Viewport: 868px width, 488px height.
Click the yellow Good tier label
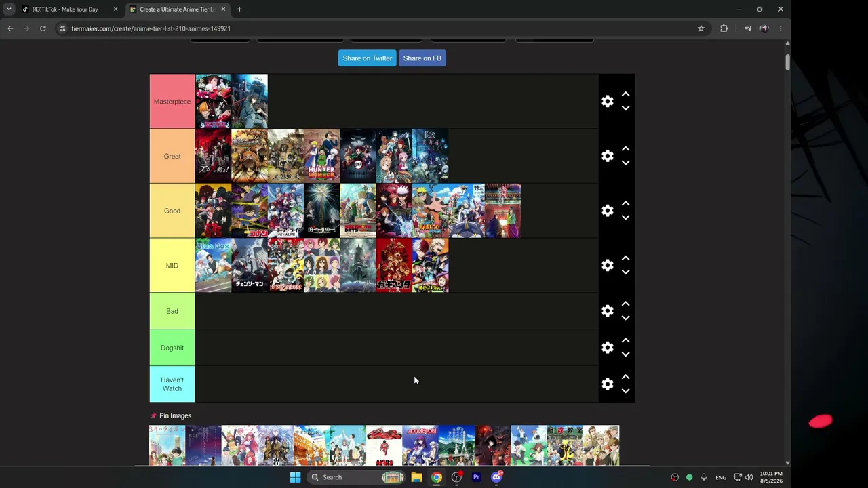(172, 211)
